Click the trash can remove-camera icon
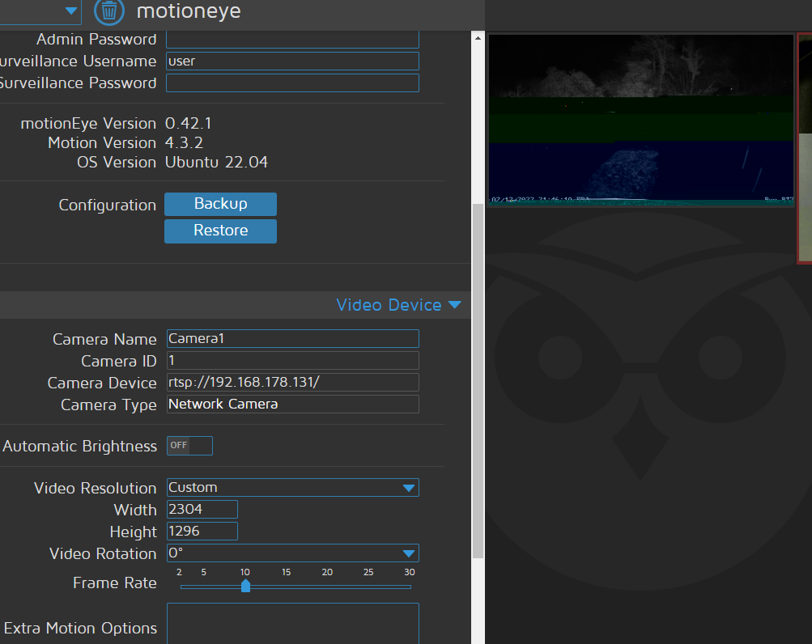The height and width of the screenshot is (644, 812). coord(108,11)
